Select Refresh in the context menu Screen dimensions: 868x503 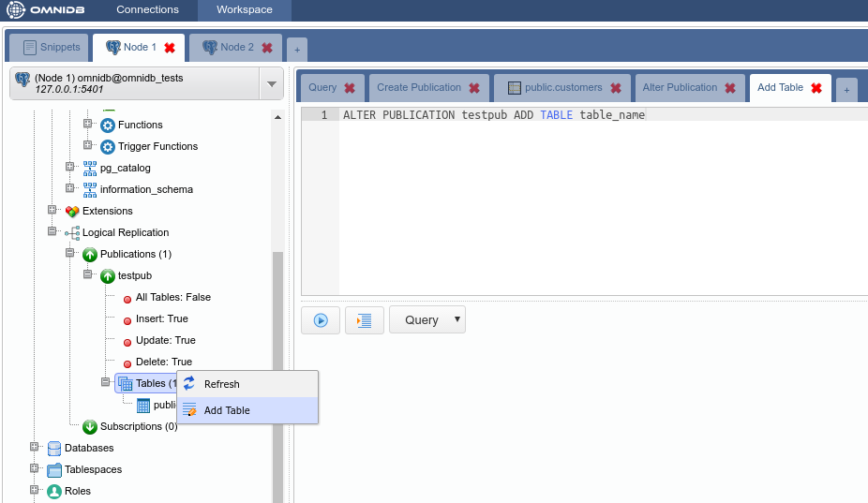coord(222,384)
